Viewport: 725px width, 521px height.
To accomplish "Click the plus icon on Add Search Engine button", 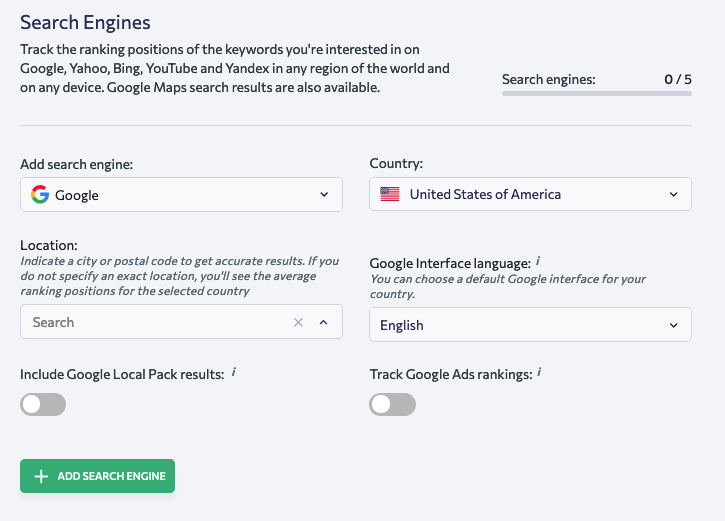I will [x=41, y=476].
